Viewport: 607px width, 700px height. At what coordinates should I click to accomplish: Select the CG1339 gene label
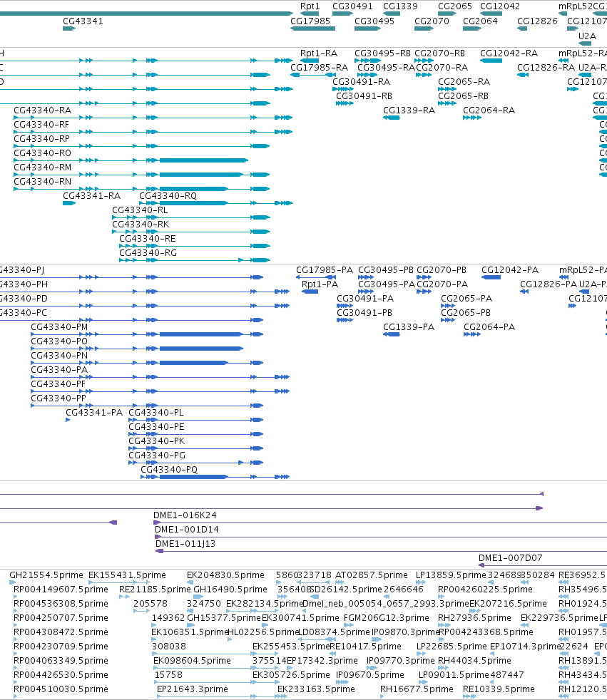pyautogui.click(x=400, y=6)
